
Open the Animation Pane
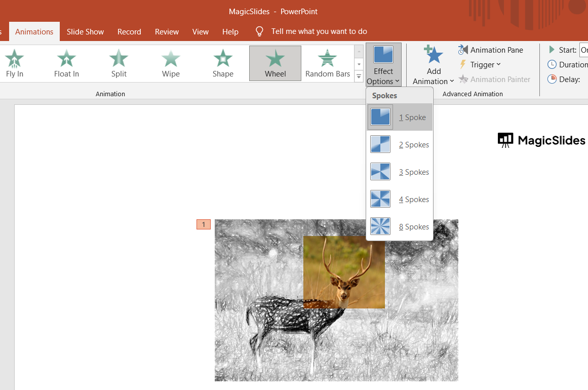point(491,50)
